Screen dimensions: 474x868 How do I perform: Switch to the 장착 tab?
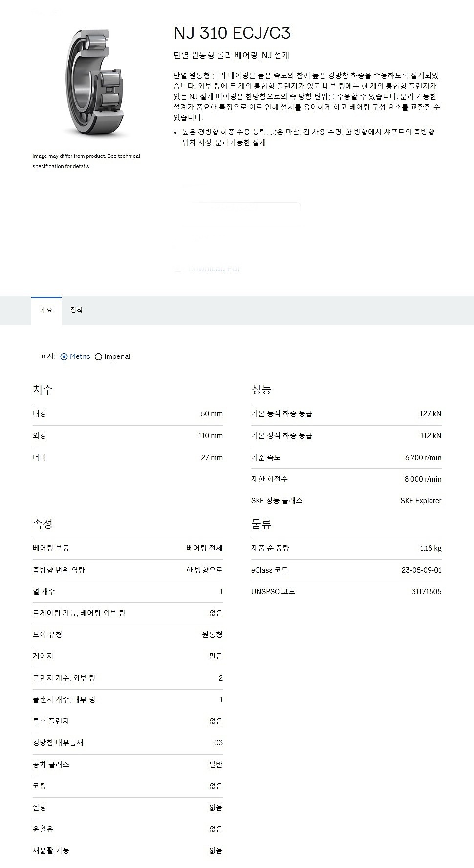[77, 311]
